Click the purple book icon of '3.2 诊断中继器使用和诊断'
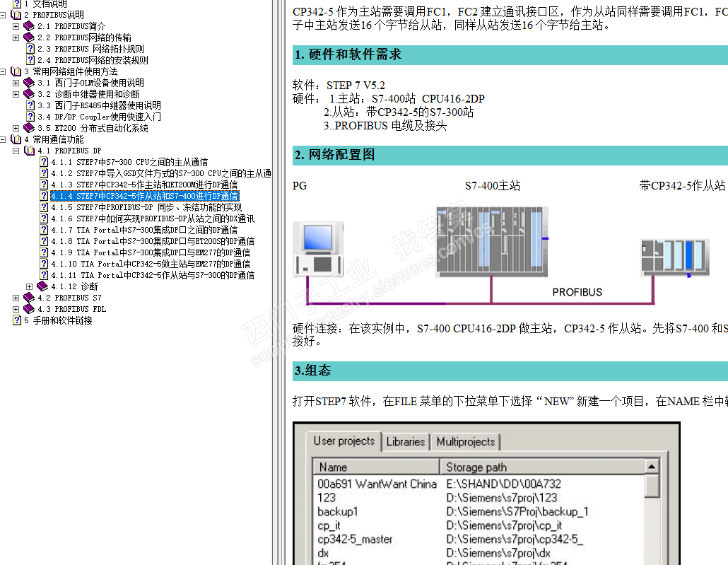The image size is (728, 565). tap(29, 94)
